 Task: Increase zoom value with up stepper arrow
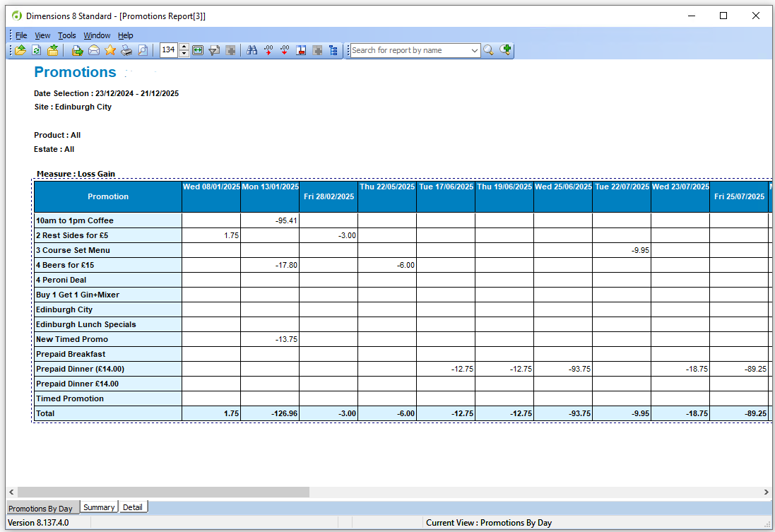click(x=184, y=47)
